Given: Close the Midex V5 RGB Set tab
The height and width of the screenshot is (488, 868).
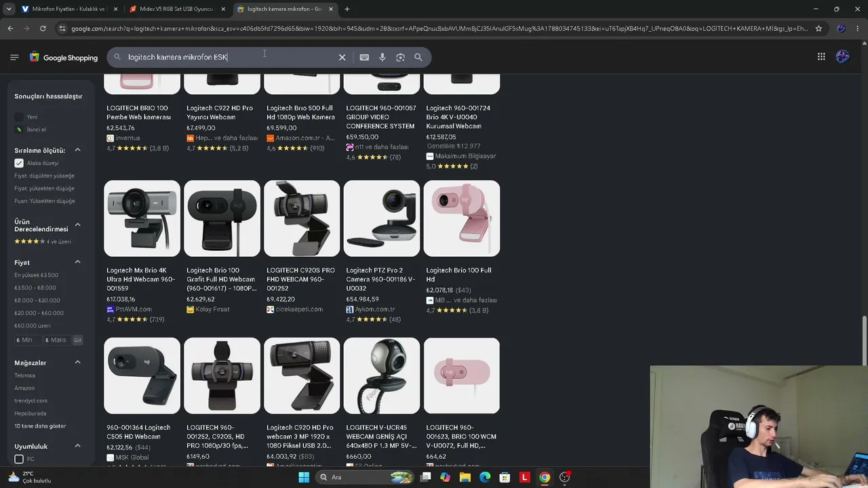Looking at the screenshot, I should tap(223, 9).
